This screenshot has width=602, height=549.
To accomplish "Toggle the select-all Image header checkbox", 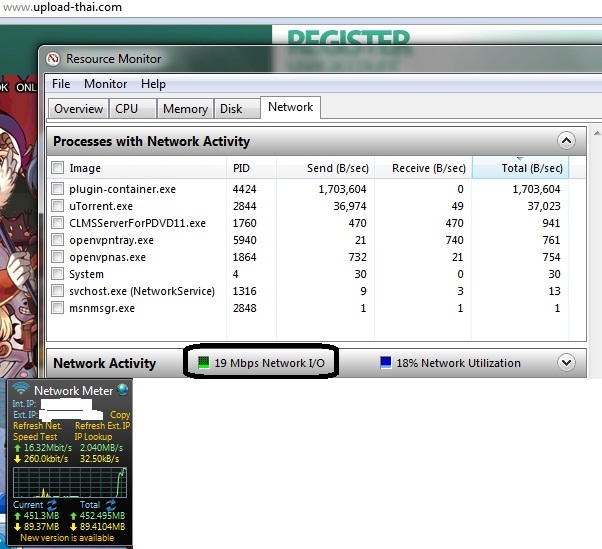I will point(58,168).
